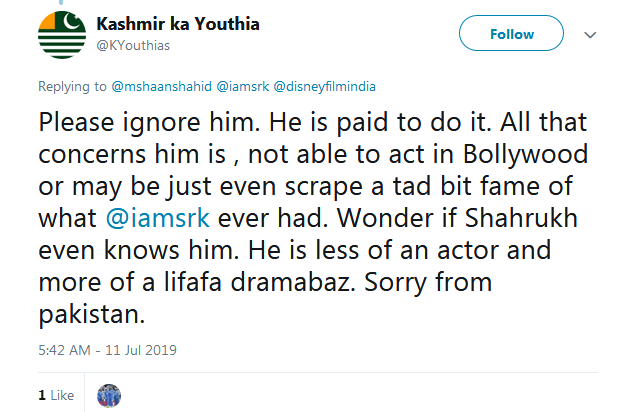The image size is (635, 412).
Task: Click the "Replying to" label
Action: (x=70, y=86)
